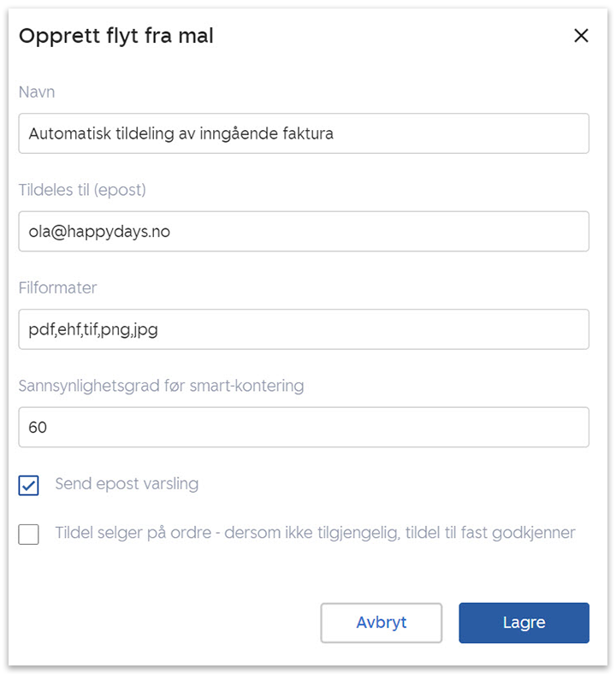The width and height of the screenshot is (616, 674).
Task: Click the Tildeles til (epost) label
Action: click(x=82, y=190)
